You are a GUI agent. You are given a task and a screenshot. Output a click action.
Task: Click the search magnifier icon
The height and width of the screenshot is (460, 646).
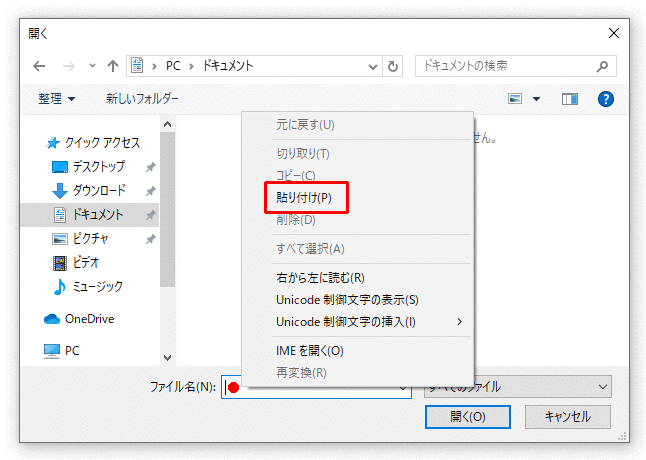click(602, 66)
